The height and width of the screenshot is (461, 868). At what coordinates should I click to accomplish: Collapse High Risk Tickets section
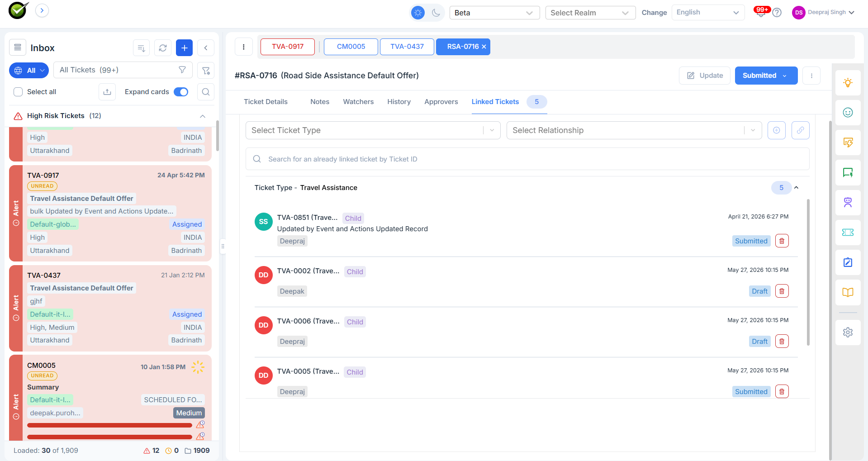tap(203, 116)
